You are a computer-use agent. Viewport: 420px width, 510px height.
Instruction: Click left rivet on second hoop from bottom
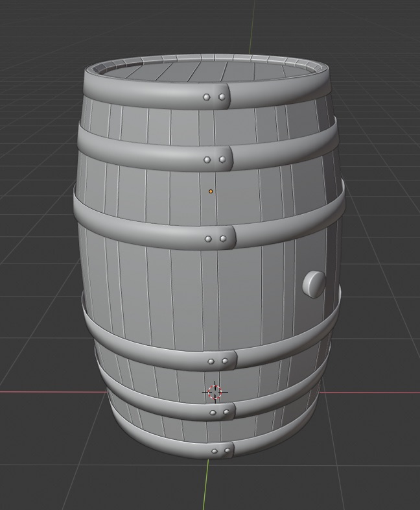tap(213, 413)
